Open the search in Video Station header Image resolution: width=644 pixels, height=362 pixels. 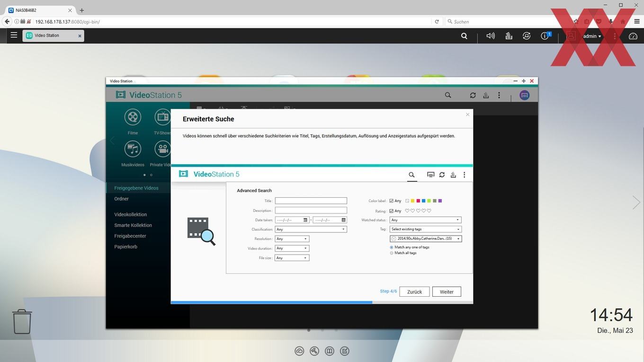448,95
